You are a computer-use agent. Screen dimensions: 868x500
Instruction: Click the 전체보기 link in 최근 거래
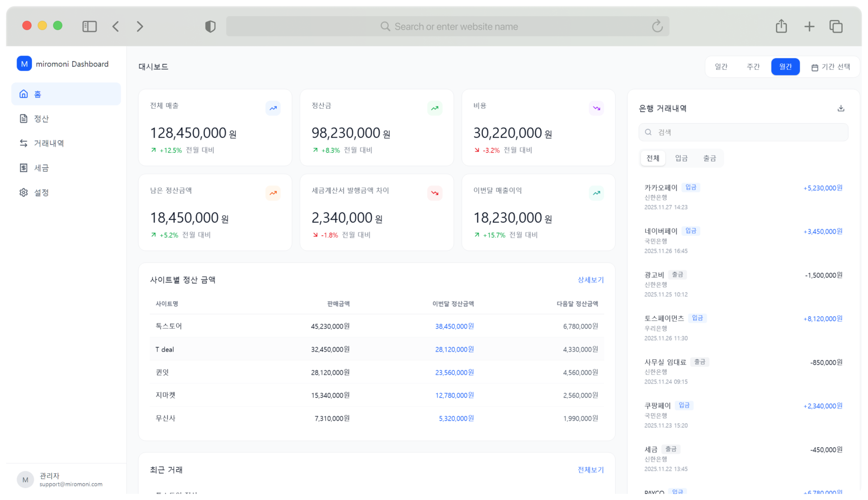point(590,470)
